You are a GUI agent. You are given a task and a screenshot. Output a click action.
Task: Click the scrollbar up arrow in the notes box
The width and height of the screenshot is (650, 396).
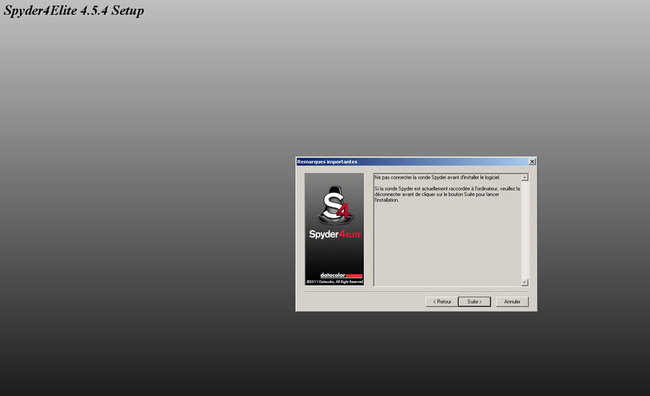click(525, 177)
